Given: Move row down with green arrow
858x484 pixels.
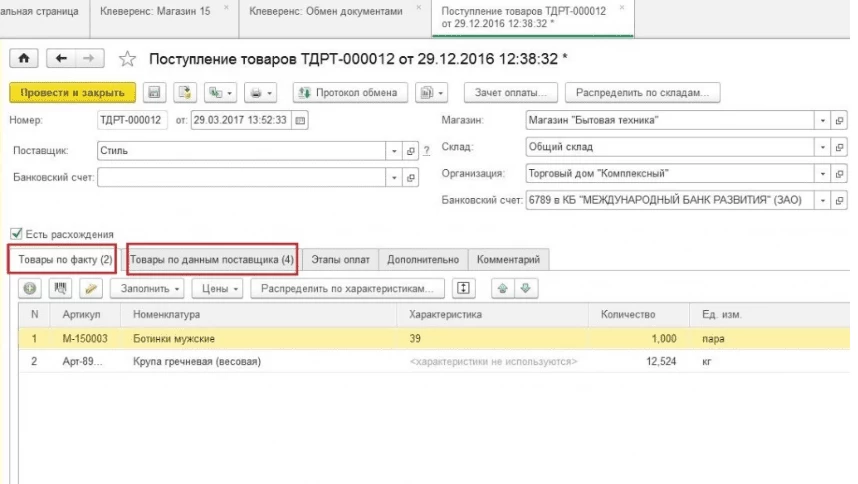Looking at the screenshot, I should (x=524, y=288).
